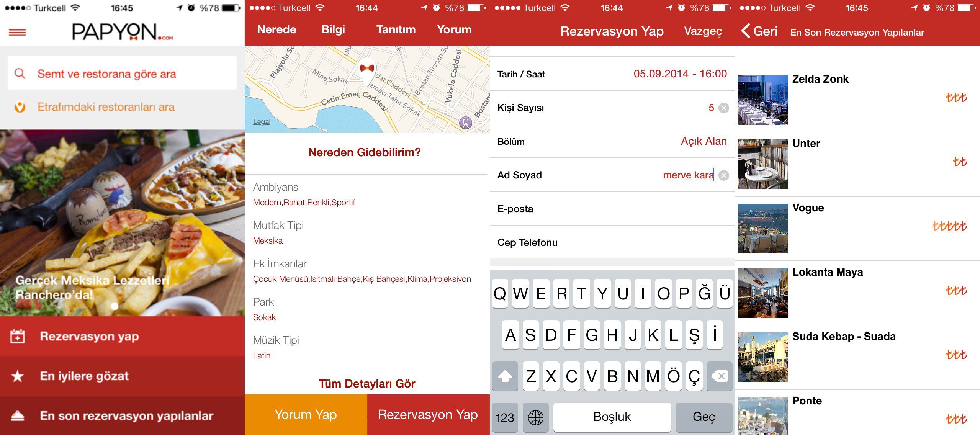Switch to the Tanıtım tab
The width and height of the screenshot is (980, 435).
click(396, 29)
